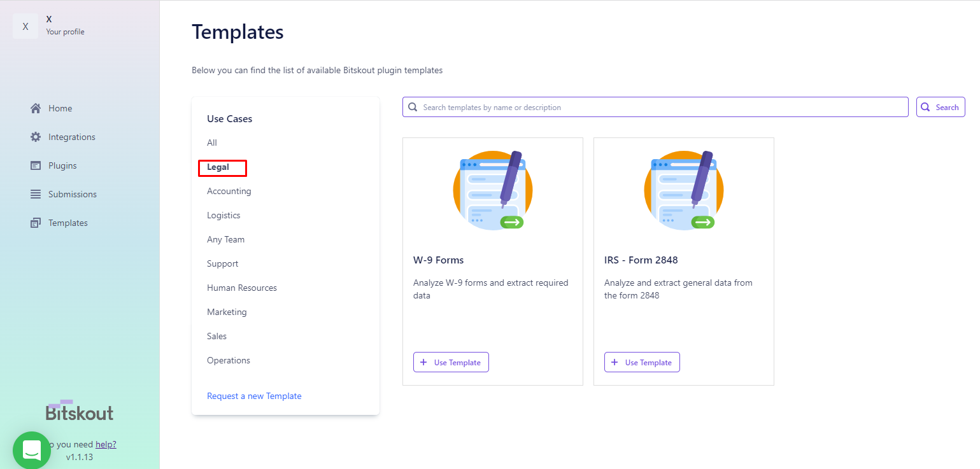Click the Templates icon in sidebar
Viewport: 980px width, 469px height.
pos(36,223)
